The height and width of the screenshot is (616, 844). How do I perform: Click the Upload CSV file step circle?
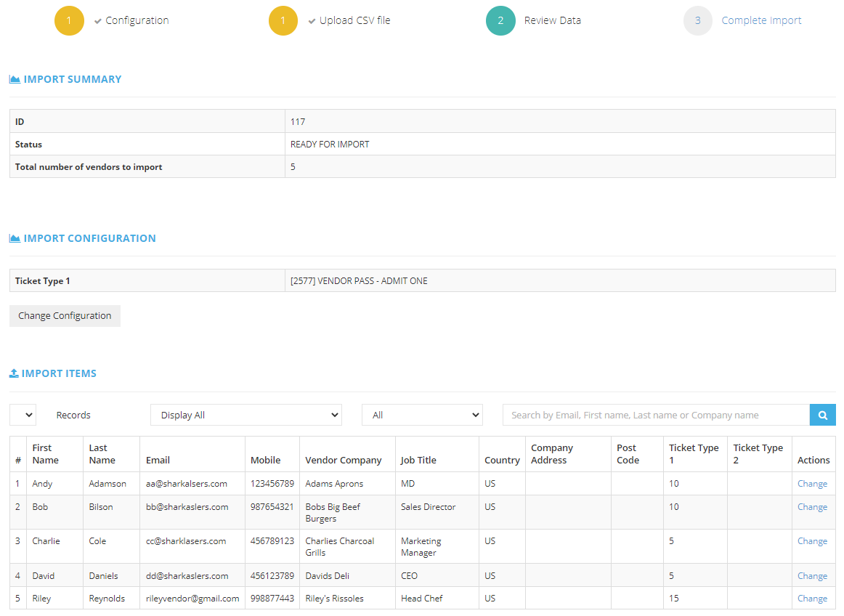coord(283,20)
